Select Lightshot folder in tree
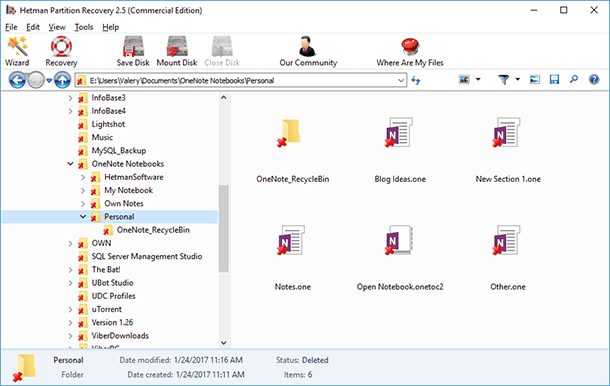This screenshot has width=610, height=386. pos(108,125)
